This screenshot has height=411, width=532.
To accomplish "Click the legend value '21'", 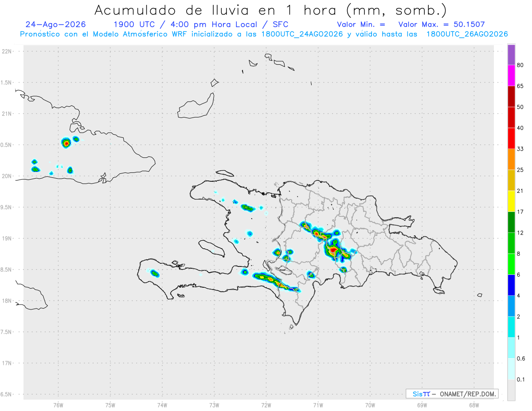I will (520, 191).
